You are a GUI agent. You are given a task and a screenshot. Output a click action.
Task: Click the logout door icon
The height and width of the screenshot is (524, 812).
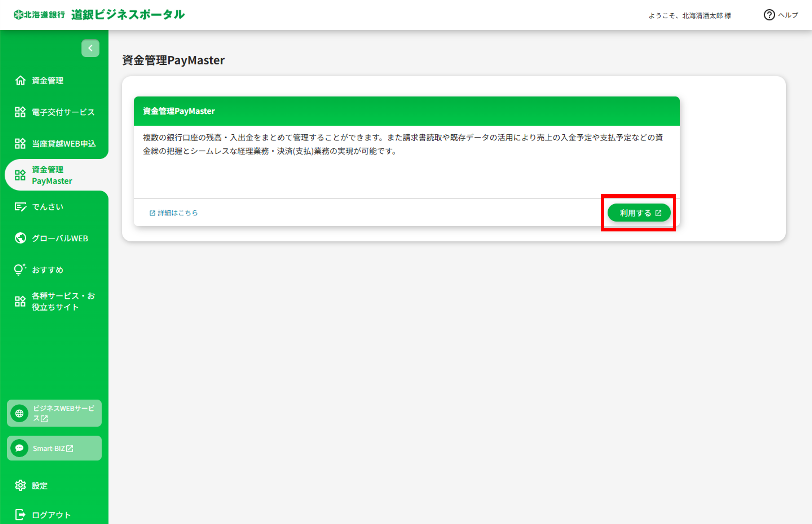(x=20, y=514)
